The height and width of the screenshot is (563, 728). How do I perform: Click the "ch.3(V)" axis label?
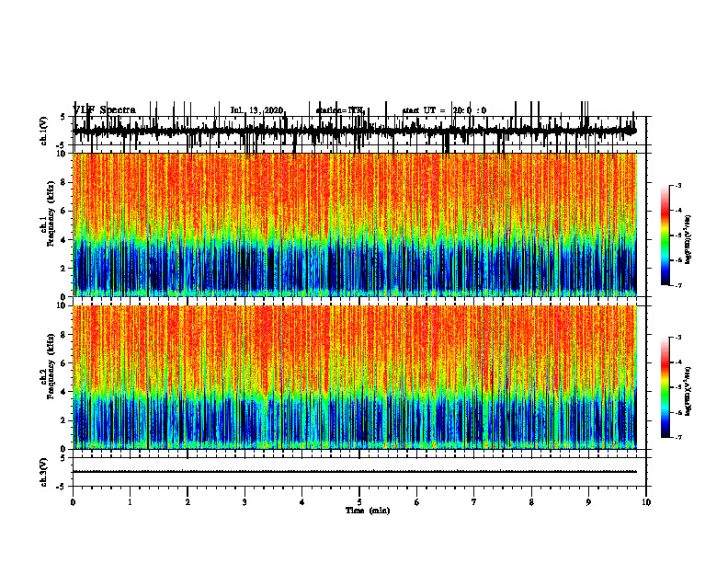tap(44, 472)
